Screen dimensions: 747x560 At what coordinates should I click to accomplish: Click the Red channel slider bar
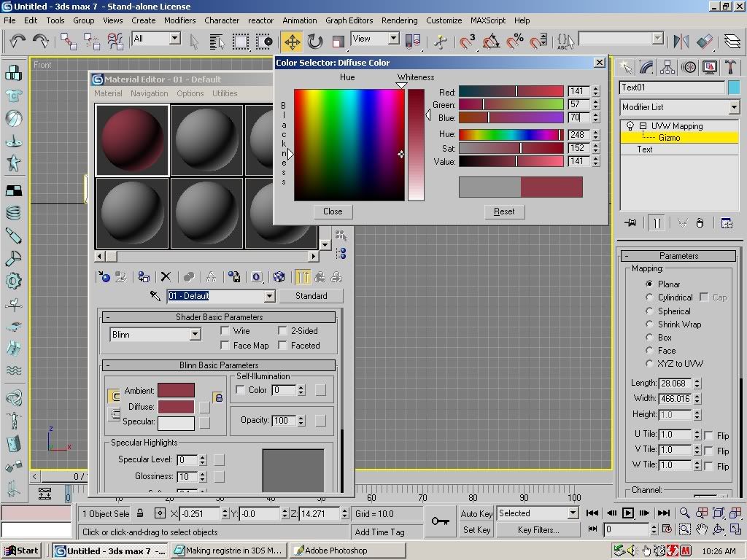point(511,91)
